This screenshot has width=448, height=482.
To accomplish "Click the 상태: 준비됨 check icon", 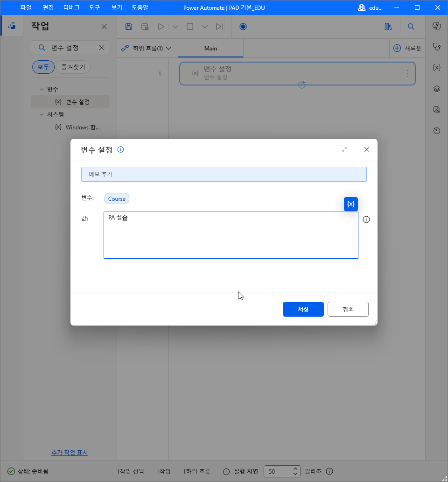I will click(11, 471).
